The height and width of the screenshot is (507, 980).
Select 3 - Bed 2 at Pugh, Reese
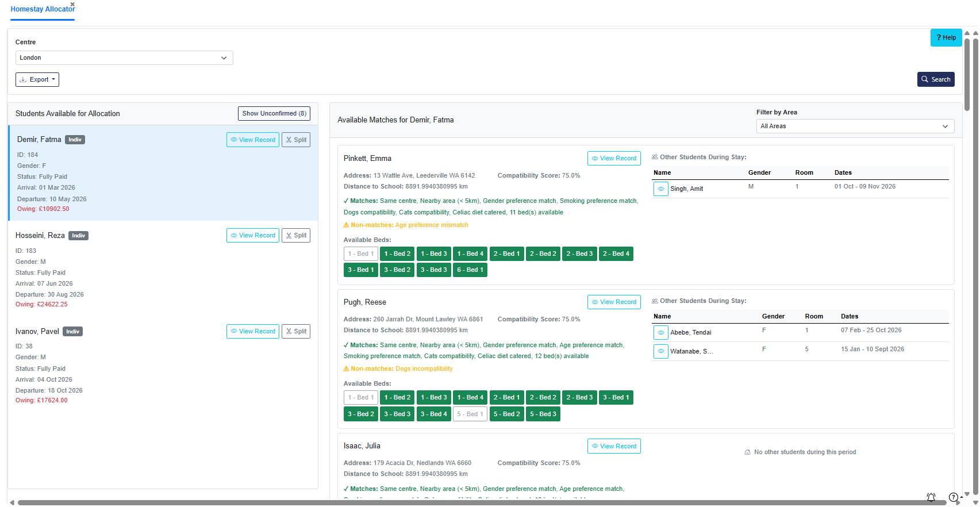point(361,414)
